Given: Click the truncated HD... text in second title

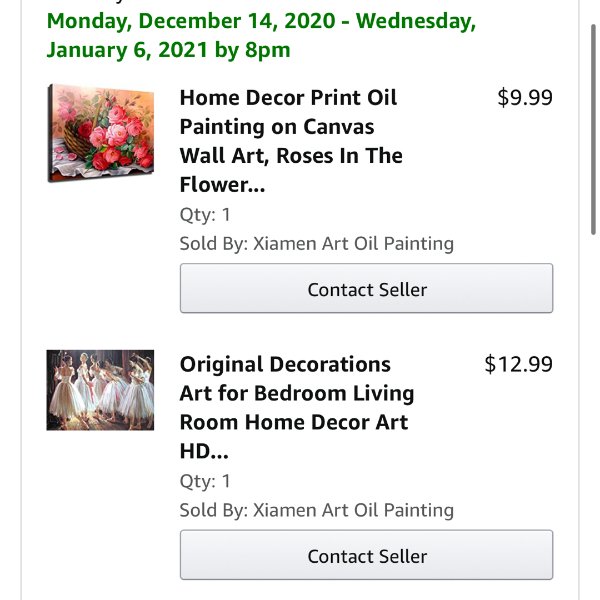Looking at the screenshot, I should (204, 452).
